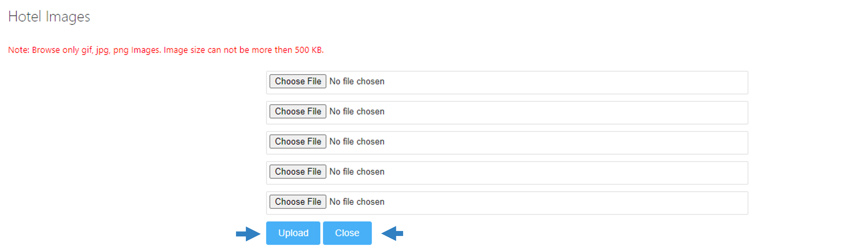Screen dimensions: 868x250
Task: Click the third Choose File button
Action: 298,141
